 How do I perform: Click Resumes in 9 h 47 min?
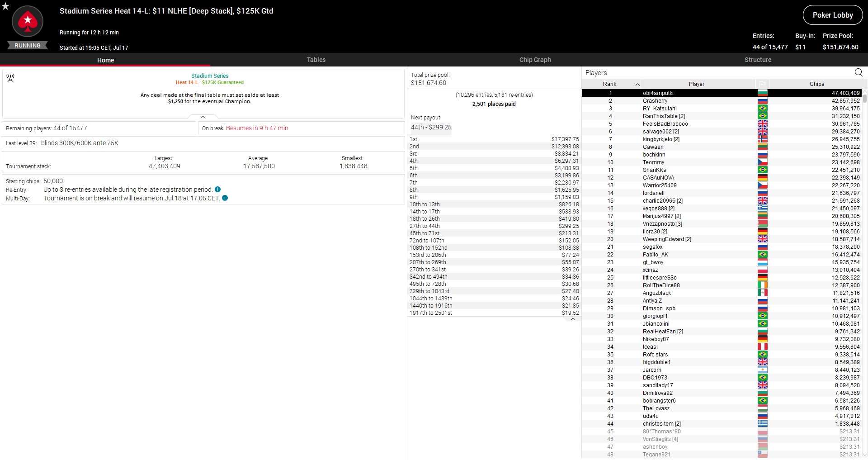pyautogui.click(x=257, y=128)
